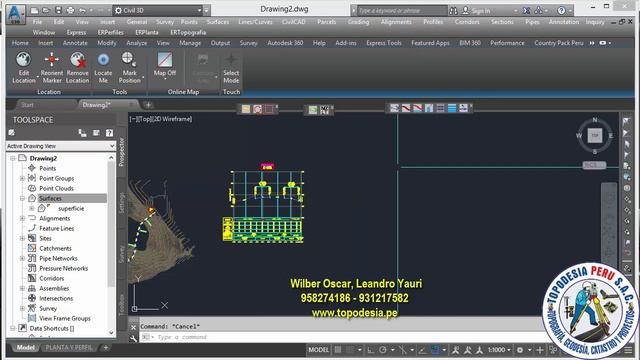640x360 pixels.
Task: Switch to the Model layout tab
Action: (x=26, y=348)
